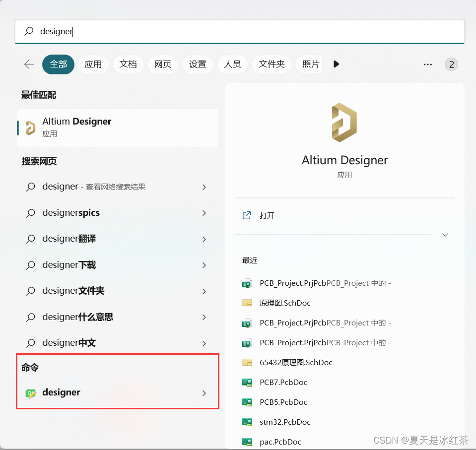Run the designer command result
The width and height of the screenshot is (476, 450).
coord(118,392)
